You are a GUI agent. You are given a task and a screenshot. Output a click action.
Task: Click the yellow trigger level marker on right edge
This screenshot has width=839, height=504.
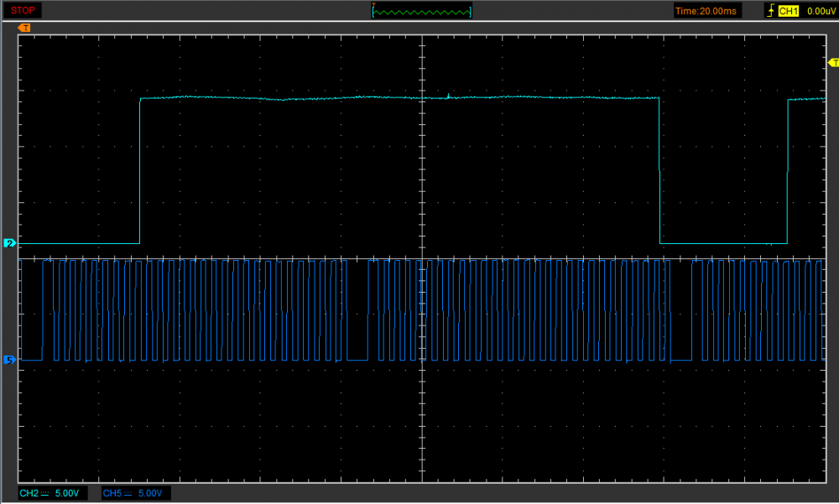832,63
